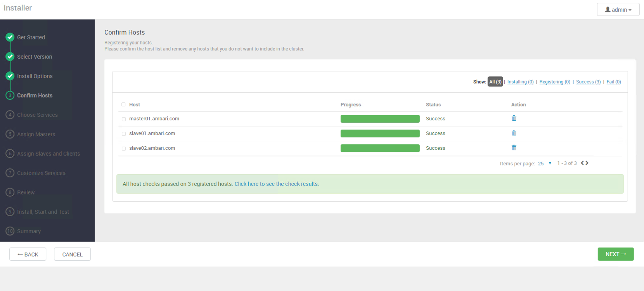Click the Install Options checkmark icon

click(10, 76)
